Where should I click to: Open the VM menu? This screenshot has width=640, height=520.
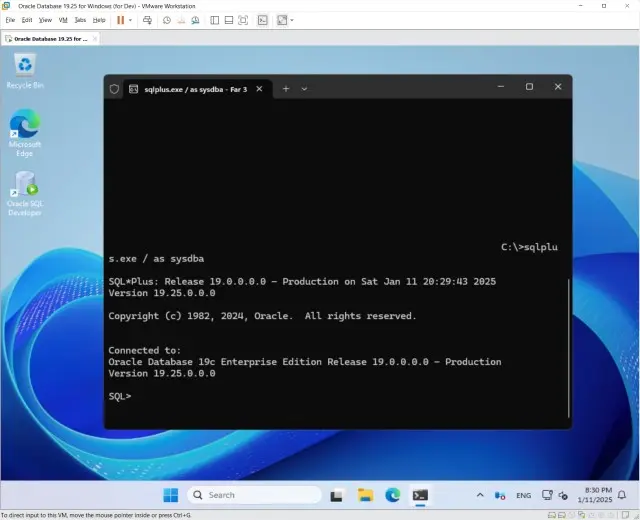click(63, 20)
